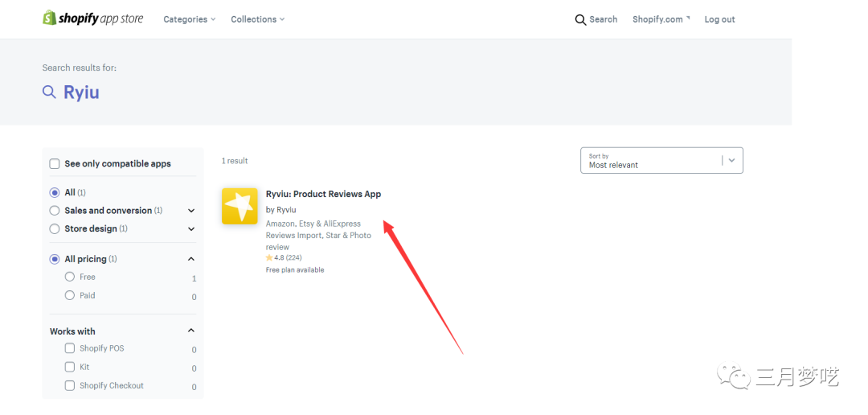Tick the See only compatible apps checkbox

pyautogui.click(x=55, y=164)
